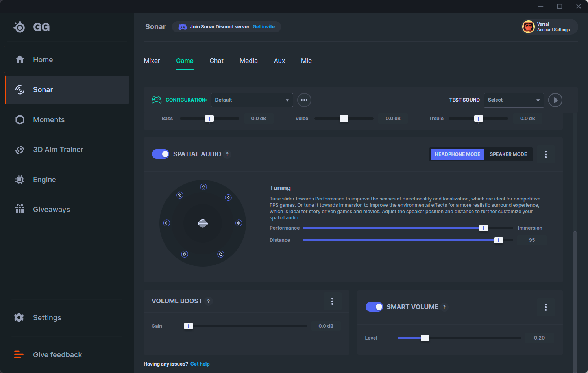The image size is (588, 373).
Task: Open the Chat tab
Action: click(x=216, y=61)
